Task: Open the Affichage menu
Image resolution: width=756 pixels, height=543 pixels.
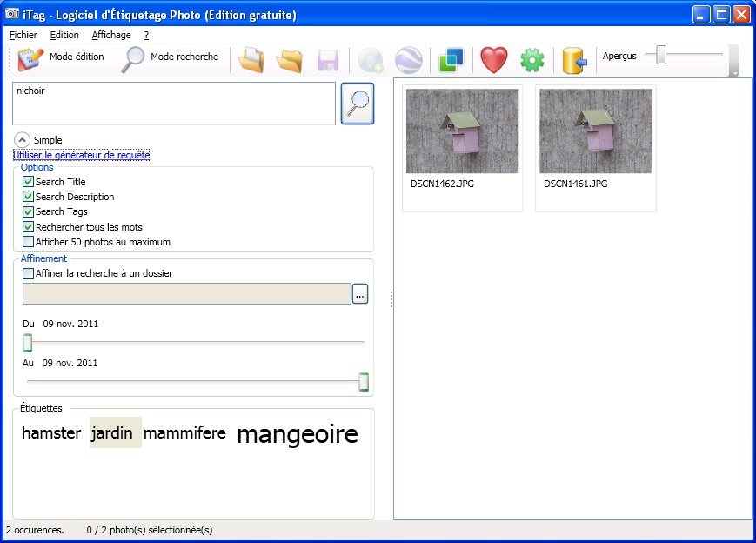Action: click(111, 35)
